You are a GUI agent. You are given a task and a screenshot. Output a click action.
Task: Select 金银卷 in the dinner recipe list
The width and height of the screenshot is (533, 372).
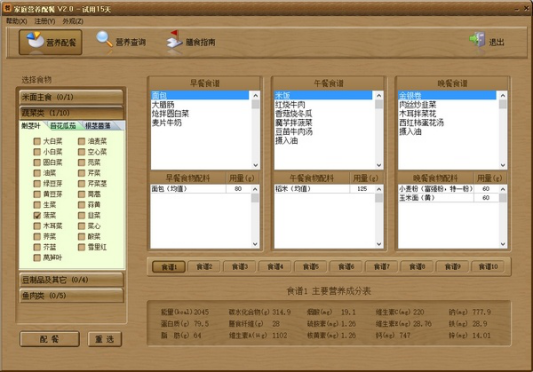[x=447, y=95]
